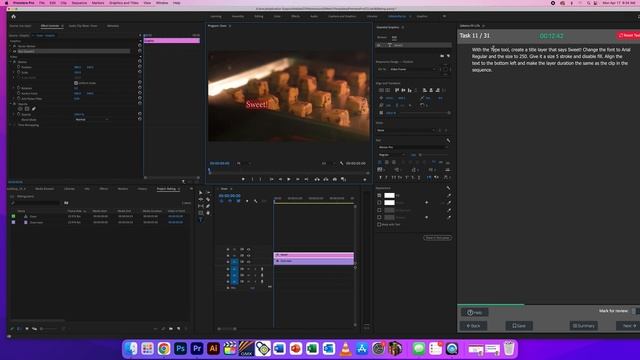Switch to Essential Graphics Browse tab
Screen dimensions: 640x360
382,38
